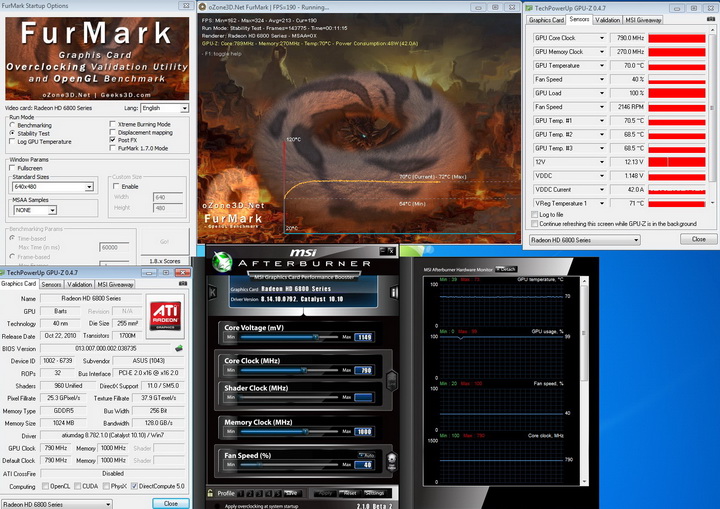Image resolution: width=720 pixels, height=509 pixels.
Task: Open the 12V sensor dropdown
Action: tap(569, 162)
